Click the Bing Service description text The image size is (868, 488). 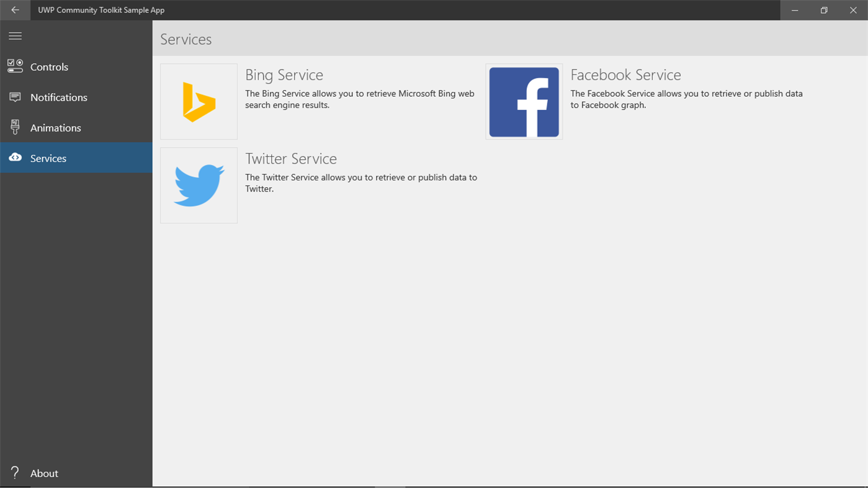point(360,99)
